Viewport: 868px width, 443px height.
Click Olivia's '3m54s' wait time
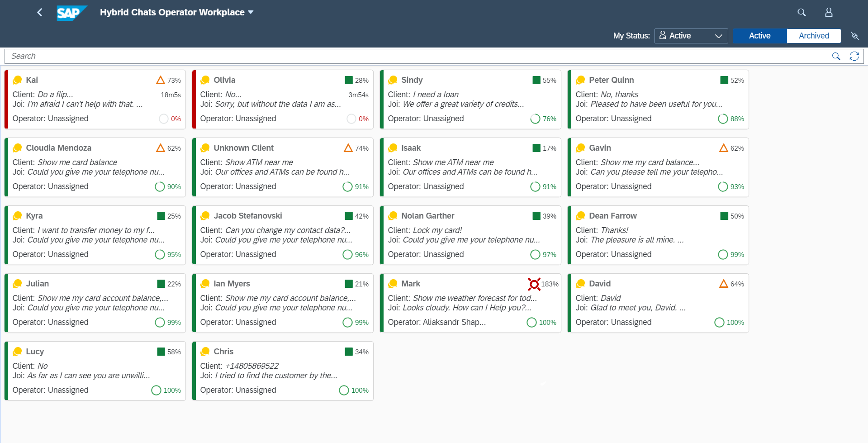tap(358, 95)
